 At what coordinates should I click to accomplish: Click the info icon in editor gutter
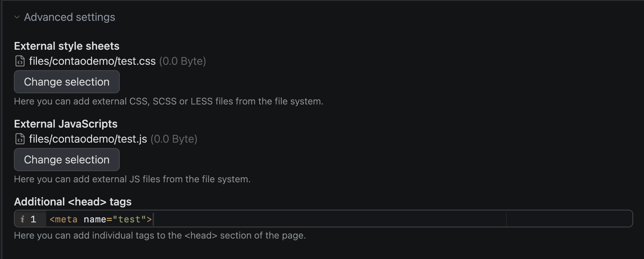coord(22,219)
